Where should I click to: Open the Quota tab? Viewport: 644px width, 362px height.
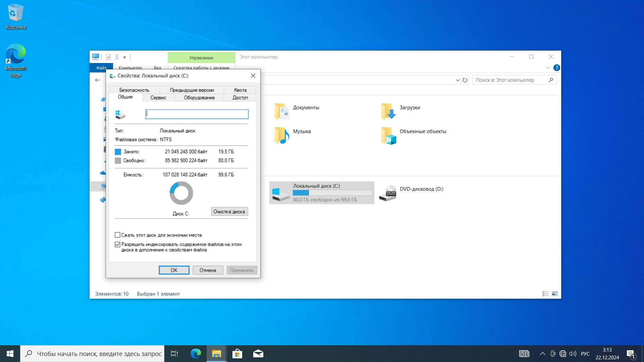[x=240, y=90]
